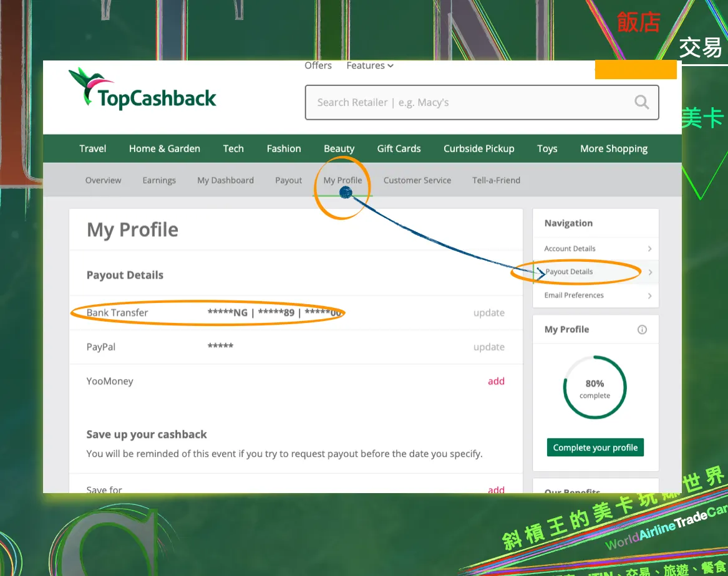728x576 pixels.
Task: Click the 80% complete progress ring
Action: click(595, 387)
